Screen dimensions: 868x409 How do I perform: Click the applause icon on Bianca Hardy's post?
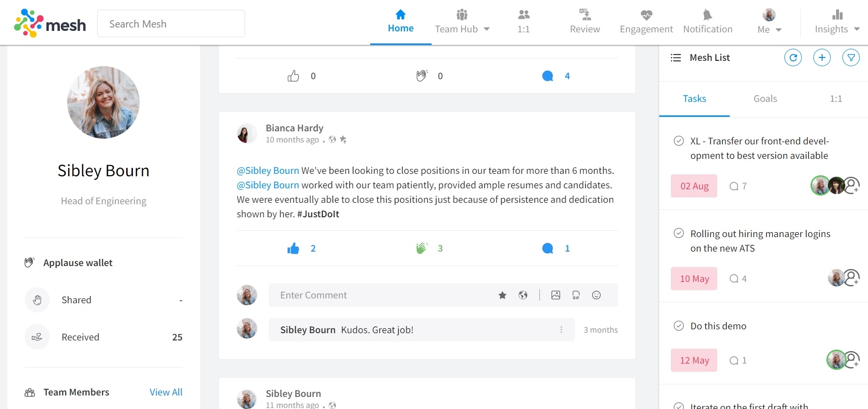tap(422, 248)
